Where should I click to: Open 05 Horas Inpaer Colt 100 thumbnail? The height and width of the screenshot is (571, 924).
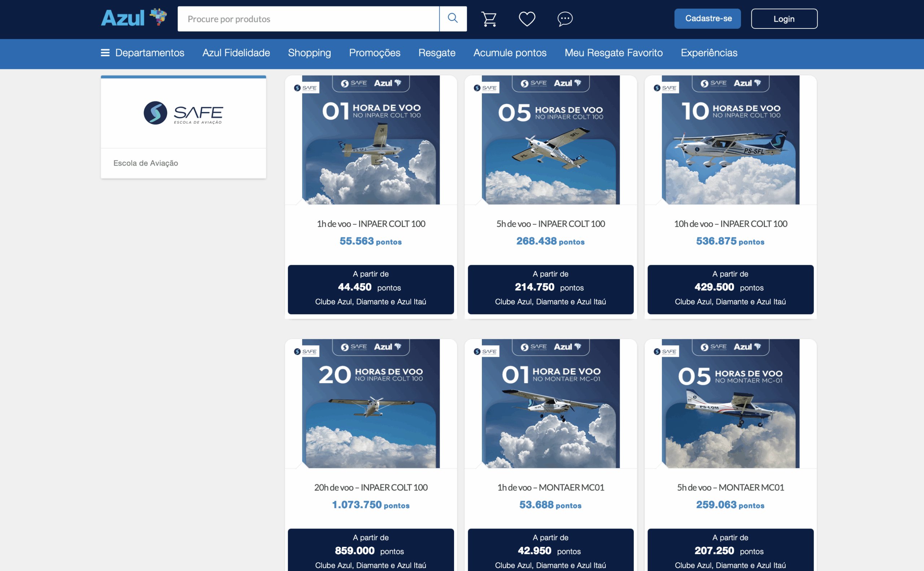(x=551, y=140)
